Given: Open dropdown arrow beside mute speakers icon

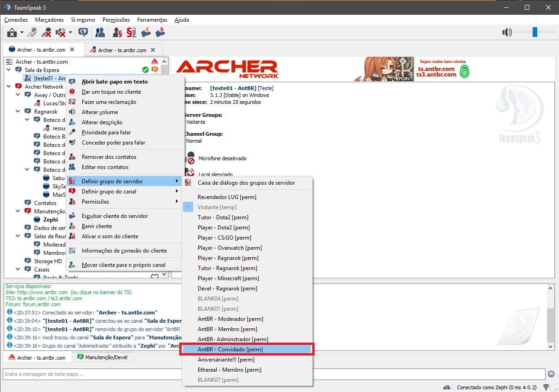Looking at the screenshot, I should [x=71, y=33].
